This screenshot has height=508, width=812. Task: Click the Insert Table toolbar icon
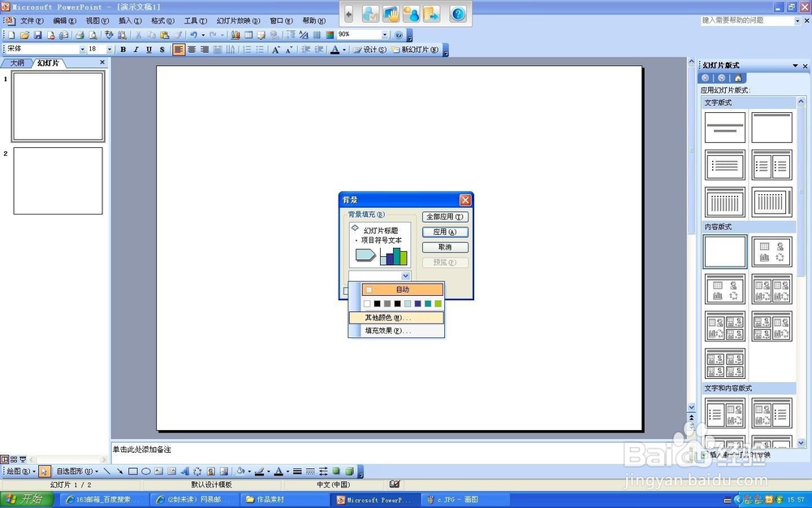pos(248,35)
